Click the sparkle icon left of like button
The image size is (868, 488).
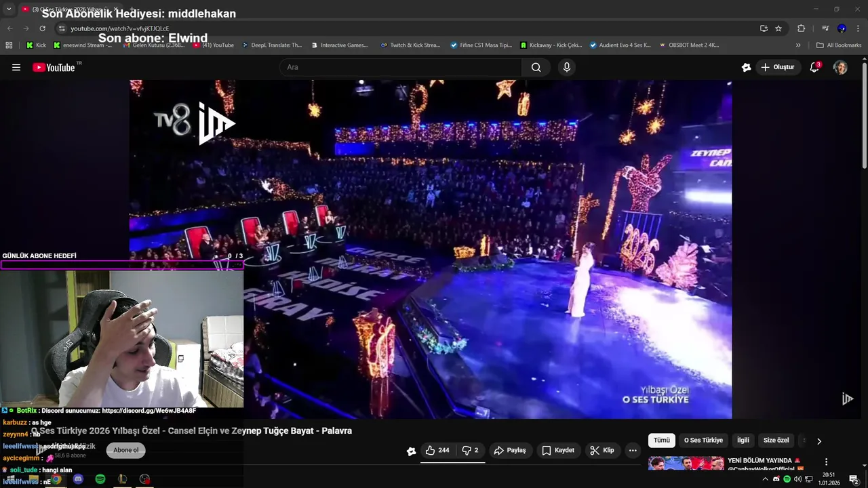(x=411, y=451)
